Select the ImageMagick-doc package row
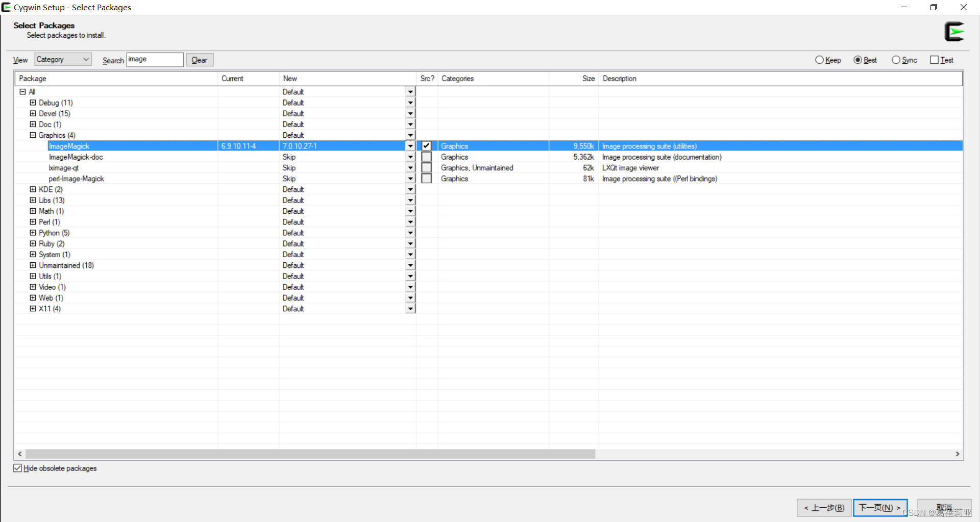Screen dimensions: 980x522 488,157
